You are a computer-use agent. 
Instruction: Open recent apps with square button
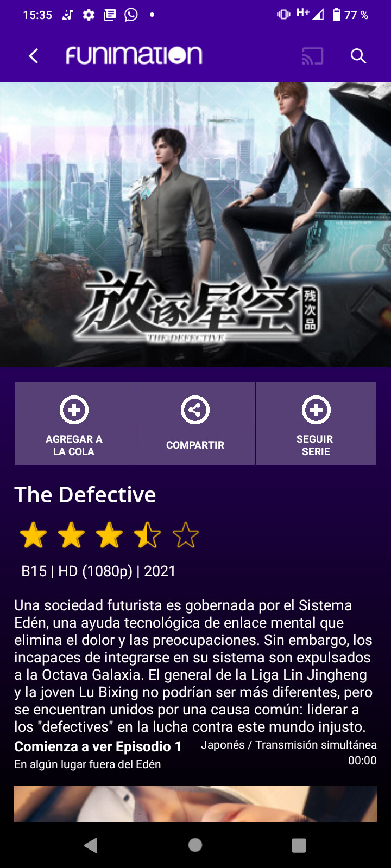click(x=299, y=845)
